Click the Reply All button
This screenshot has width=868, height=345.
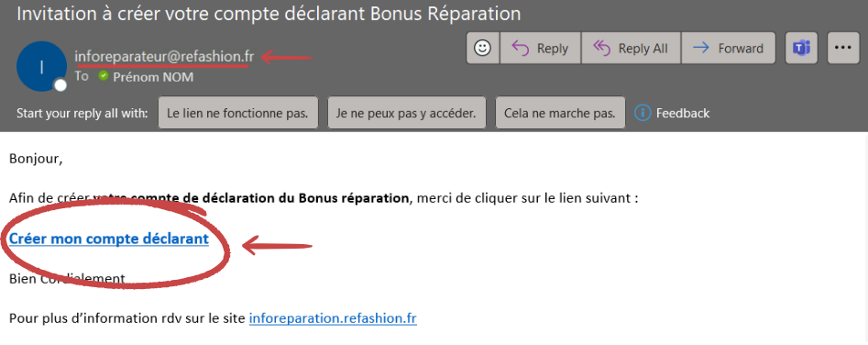[632, 49]
